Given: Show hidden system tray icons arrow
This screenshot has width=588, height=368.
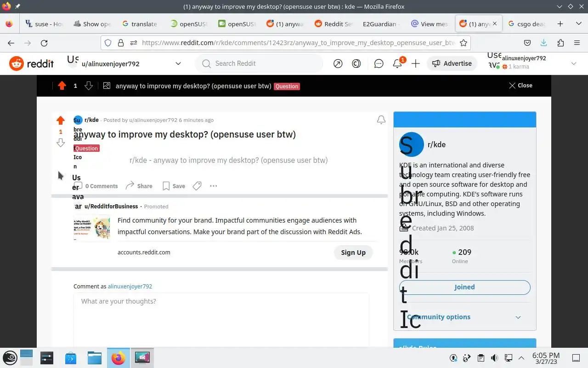Looking at the screenshot, I should 521,358.
